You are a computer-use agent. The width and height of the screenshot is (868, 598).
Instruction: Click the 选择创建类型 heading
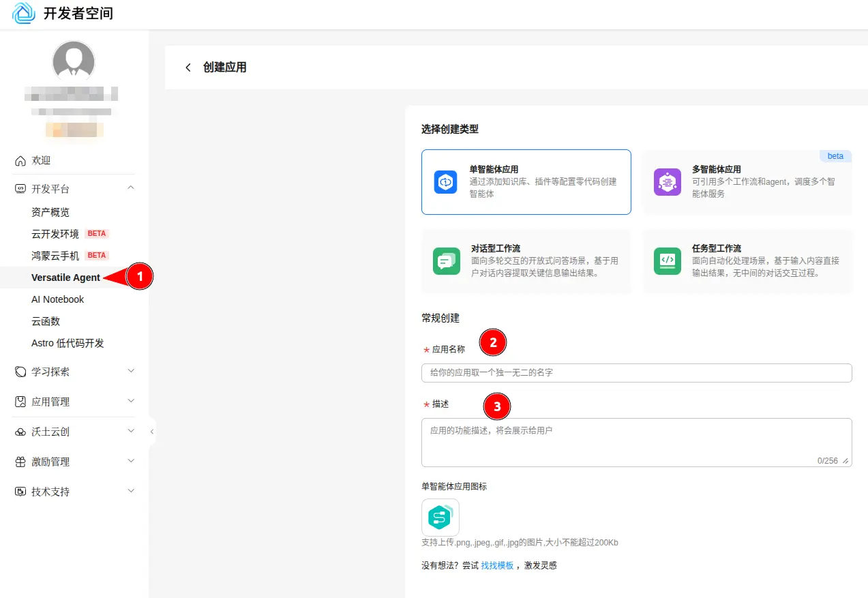pyautogui.click(x=450, y=129)
